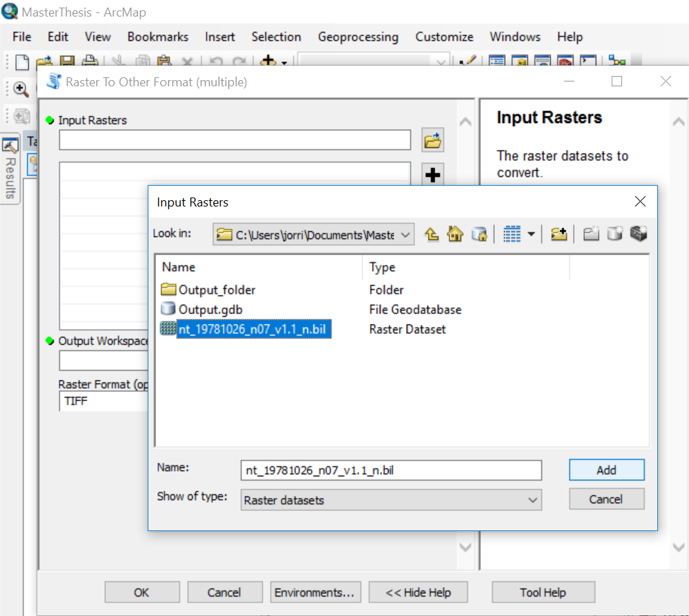Image resolution: width=689 pixels, height=616 pixels.
Task: Click Cancel in Input Rasters dialog
Action: point(606,499)
